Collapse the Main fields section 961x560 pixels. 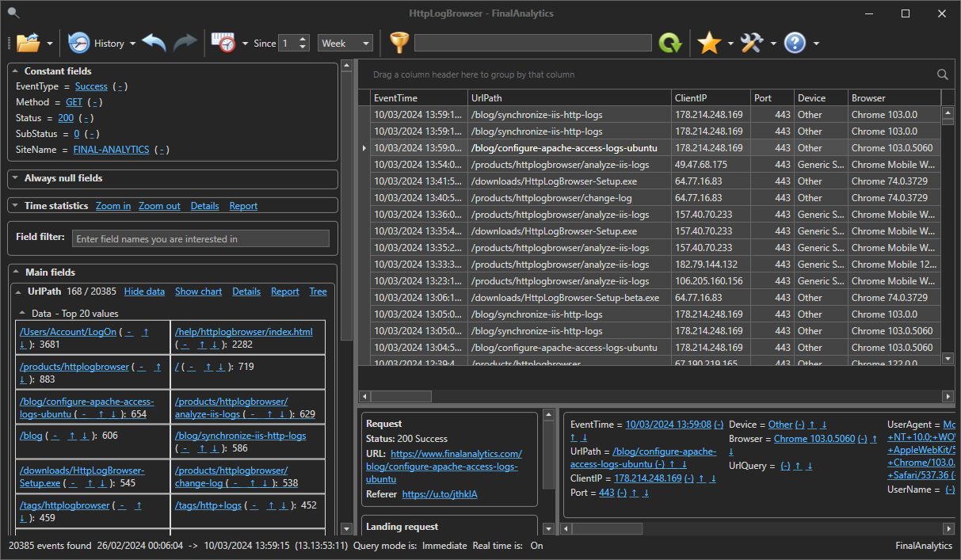click(17, 272)
